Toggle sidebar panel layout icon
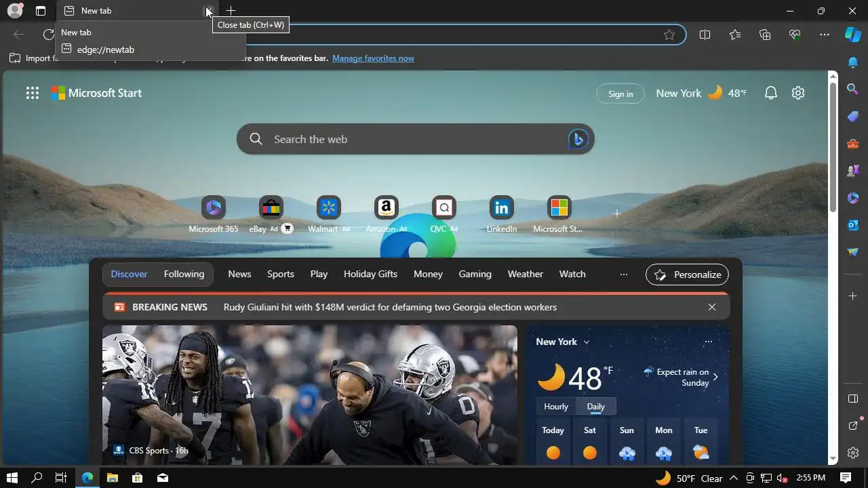Viewport: 868px width, 488px height. [x=853, y=399]
